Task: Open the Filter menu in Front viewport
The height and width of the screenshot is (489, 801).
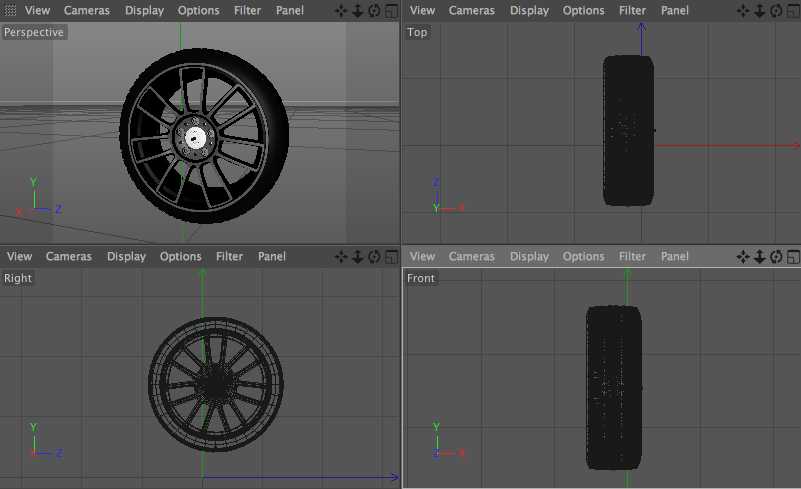Action: coord(632,257)
